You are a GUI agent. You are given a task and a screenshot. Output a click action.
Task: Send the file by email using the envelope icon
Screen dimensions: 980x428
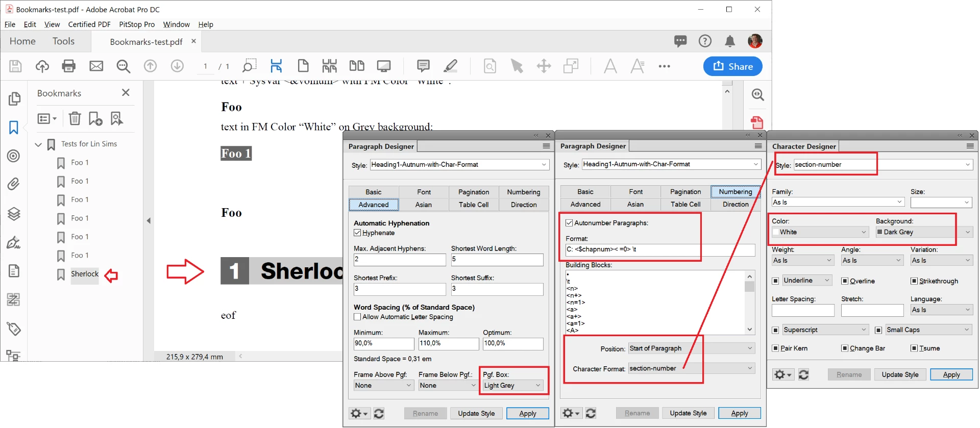pyautogui.click(x=96, y=66)
